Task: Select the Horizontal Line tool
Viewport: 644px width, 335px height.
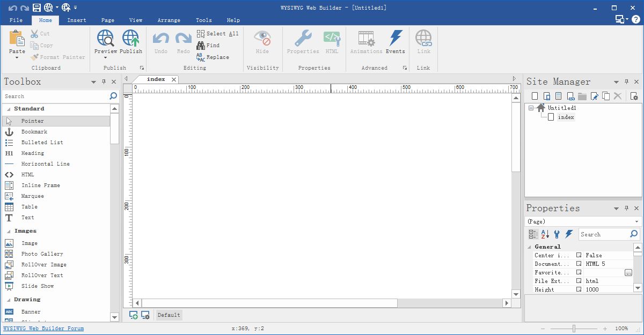Action: (56, 164)
